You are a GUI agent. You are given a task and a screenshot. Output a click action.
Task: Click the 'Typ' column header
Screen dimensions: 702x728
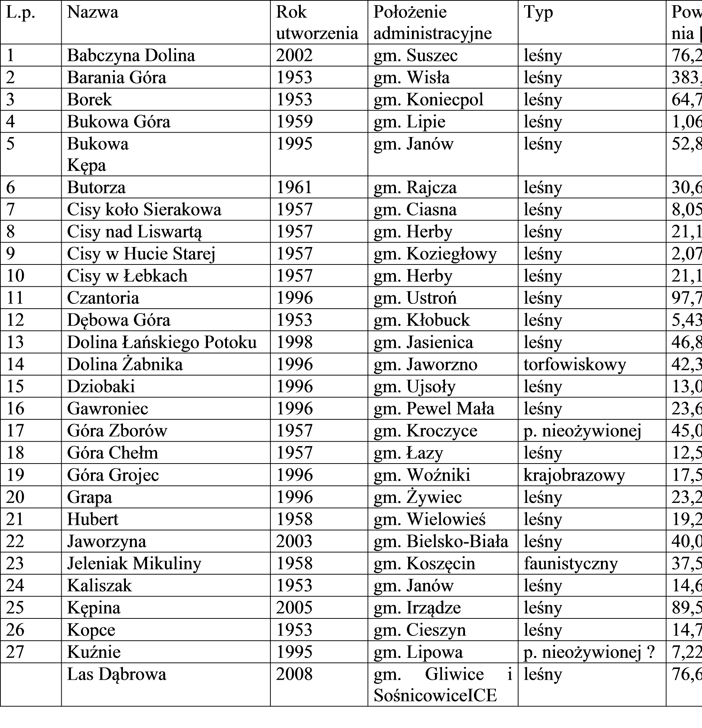pyautogui.click(x=538, y=13)
